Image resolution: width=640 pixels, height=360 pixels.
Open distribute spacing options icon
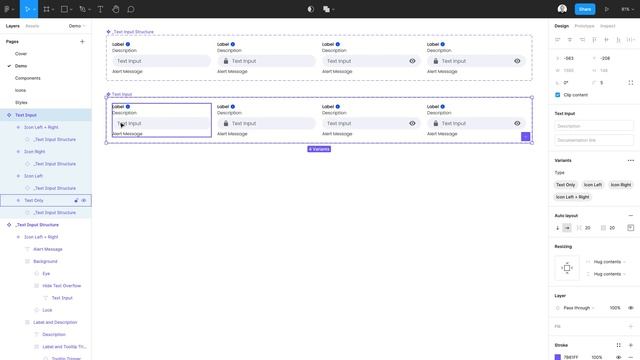631,40
